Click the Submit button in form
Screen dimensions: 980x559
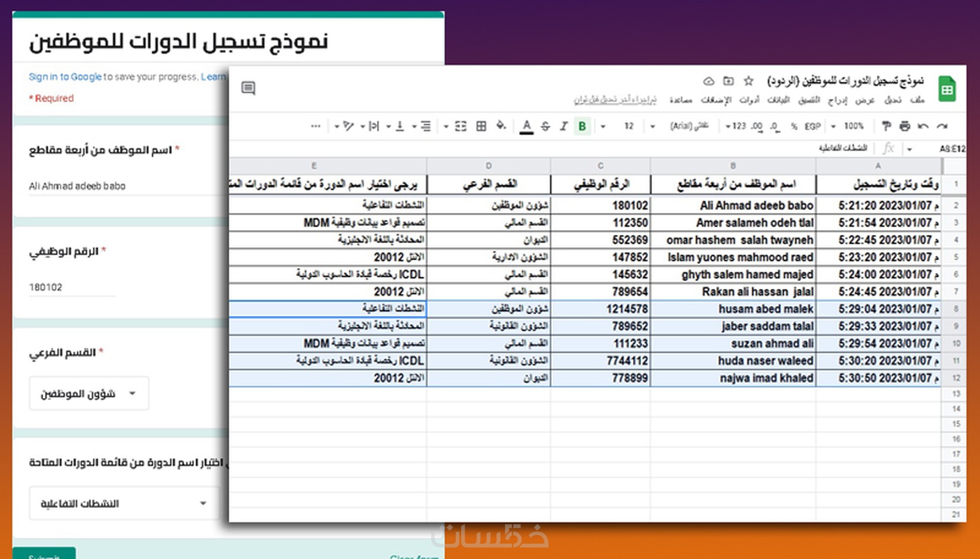coord(44,553)
